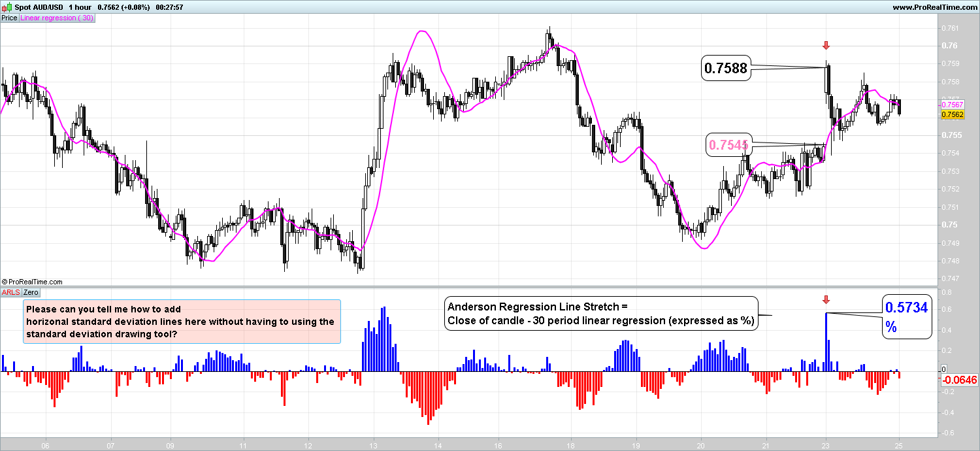Image resolution: width=980 pixels, height=451 pixels.
Task: Select the pink 'Please can you tell me' note
Action: coord(182,322)
